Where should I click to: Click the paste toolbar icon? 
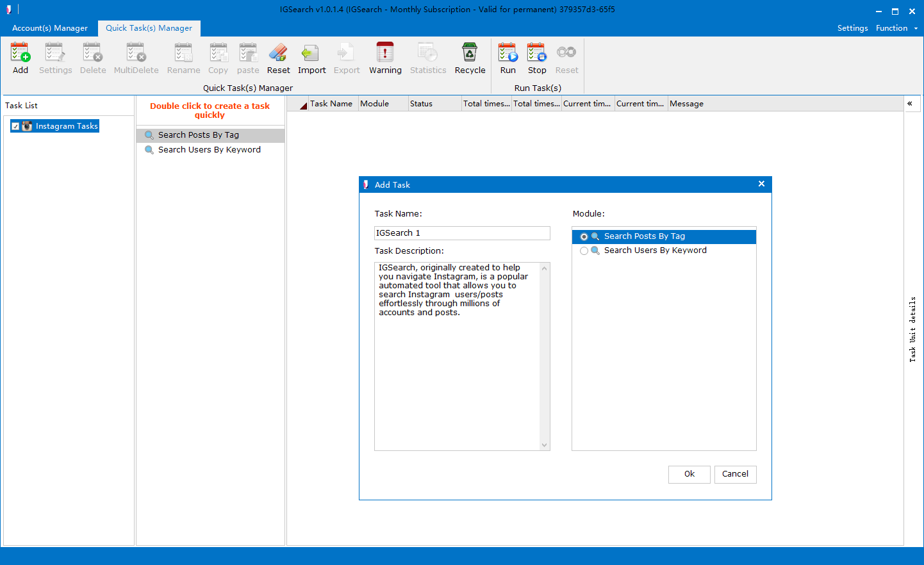pos(248,53)
